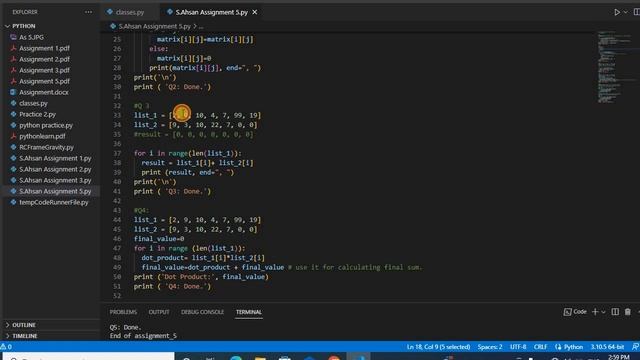640x360 pixels.
Task: Open S.Ahsan Assignment 1.py file
Action: pyautogui.click(x=55, y=158)
